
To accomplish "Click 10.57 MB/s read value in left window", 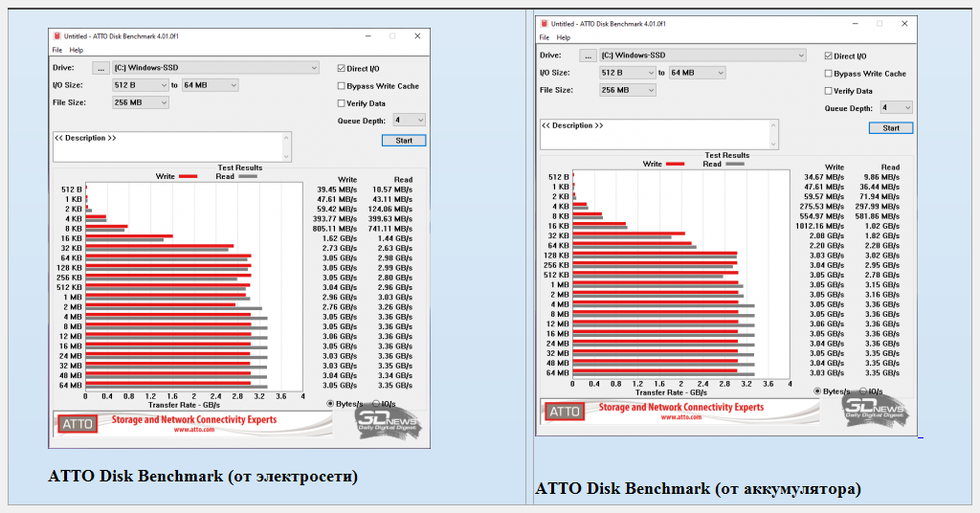I will point(391,190).
